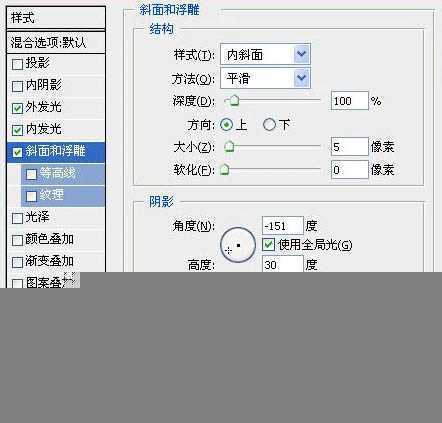Enable the 等高线 contour checkbox
Screen dimensions: 442x423
tap(31, 174)
